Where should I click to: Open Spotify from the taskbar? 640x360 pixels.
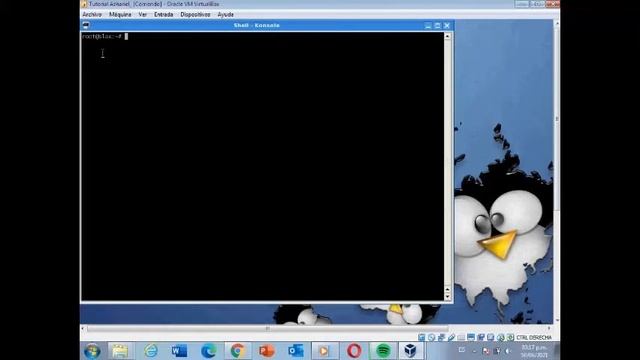383,351
